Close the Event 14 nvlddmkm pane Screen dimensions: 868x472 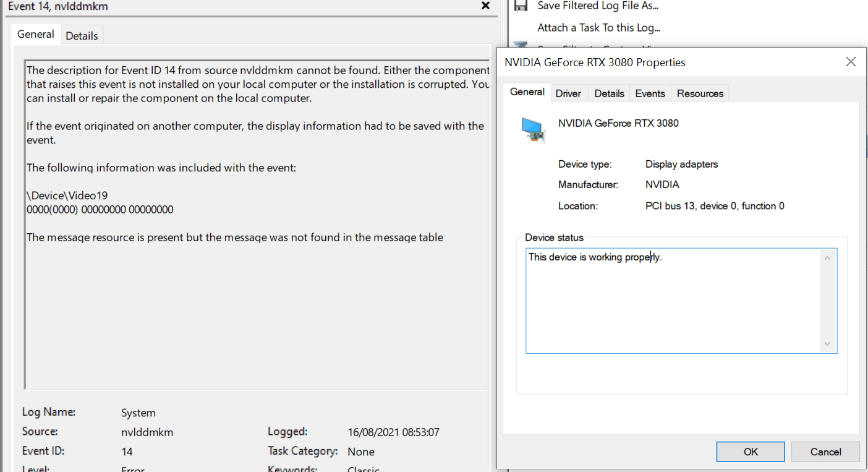pos(485,6)
